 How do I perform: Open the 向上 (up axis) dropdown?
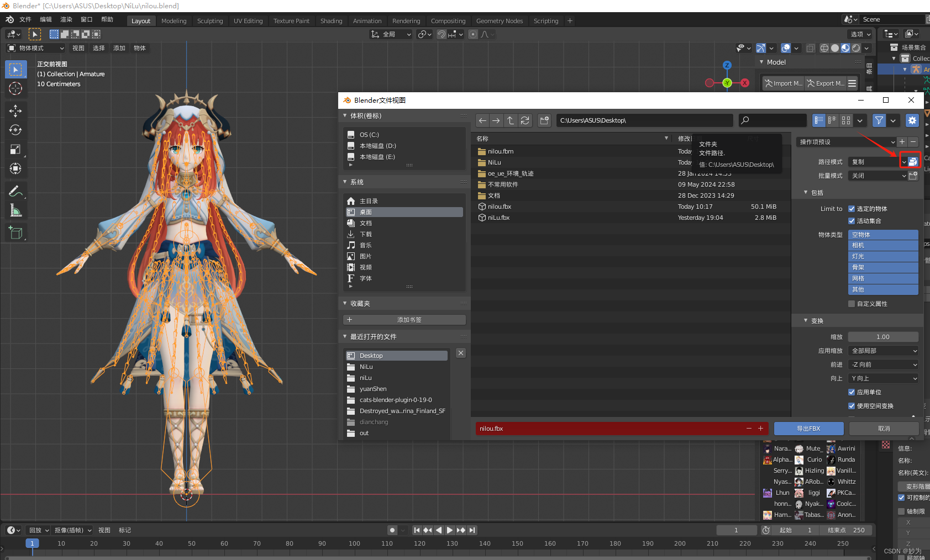point(883,378)
